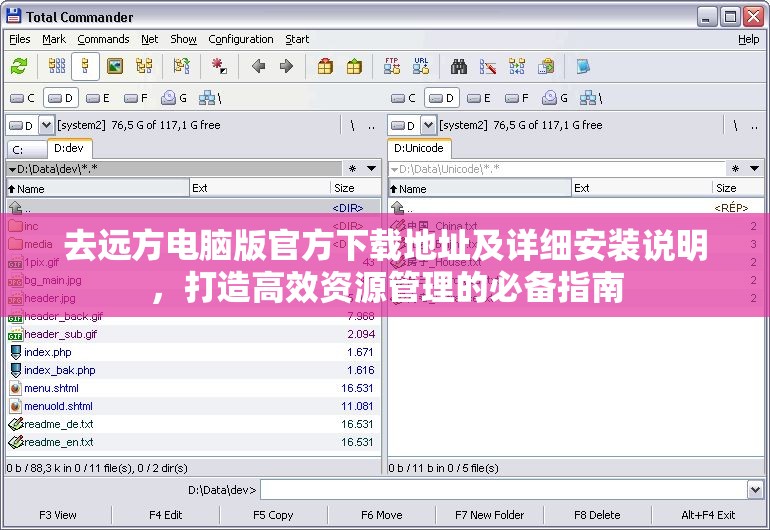
Task: Click the Reread source refresh icon
Action: point(19,66)
